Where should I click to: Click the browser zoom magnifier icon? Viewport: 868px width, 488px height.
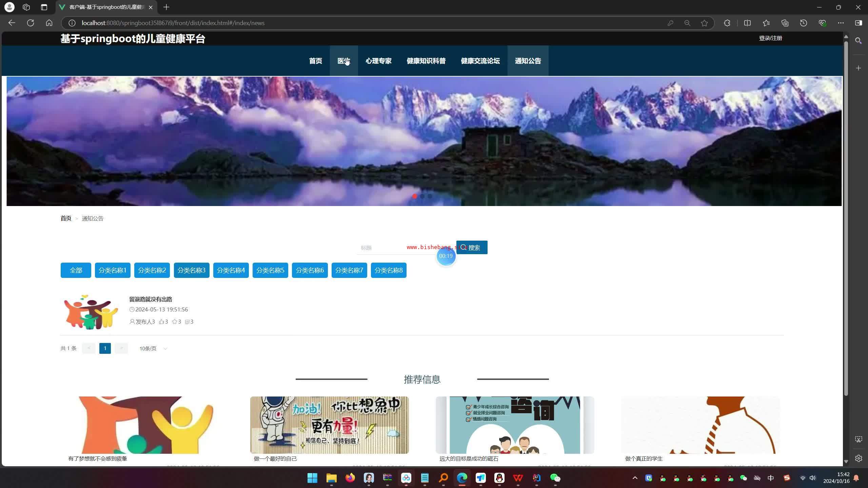coord(687,23)
